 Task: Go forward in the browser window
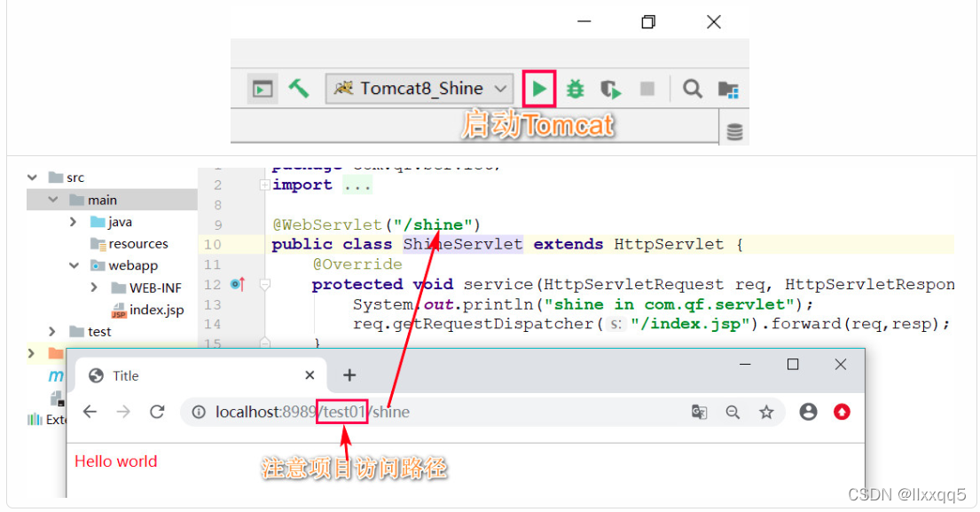pos(124,412)
